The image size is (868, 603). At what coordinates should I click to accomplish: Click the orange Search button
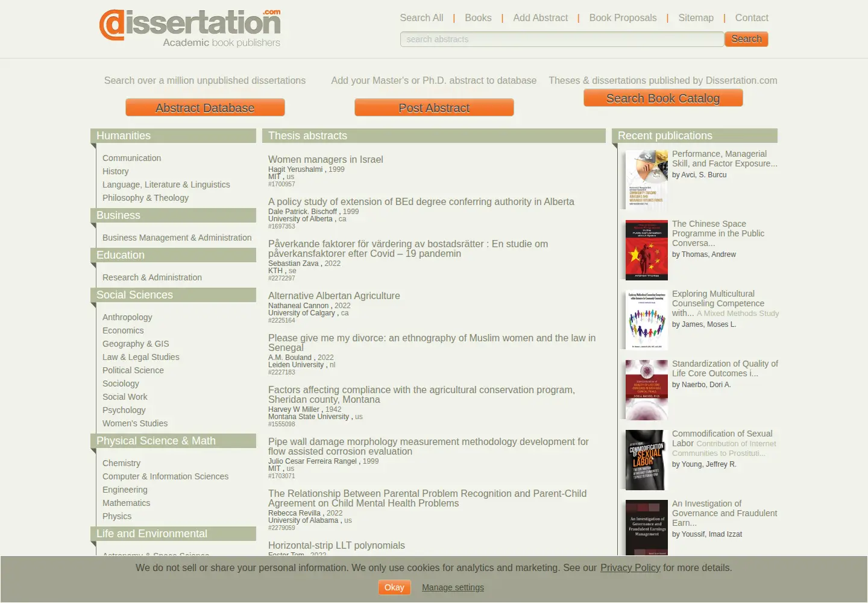pos(746,39)
